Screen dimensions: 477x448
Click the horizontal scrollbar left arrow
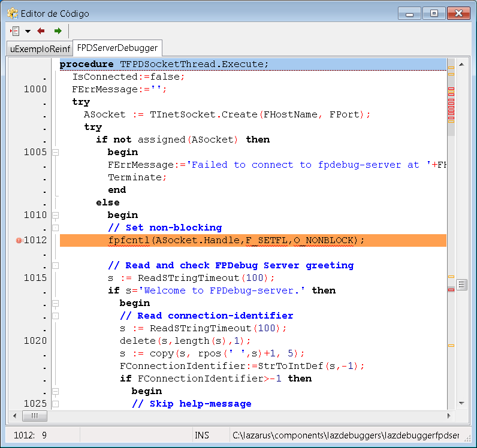point(14,416)
